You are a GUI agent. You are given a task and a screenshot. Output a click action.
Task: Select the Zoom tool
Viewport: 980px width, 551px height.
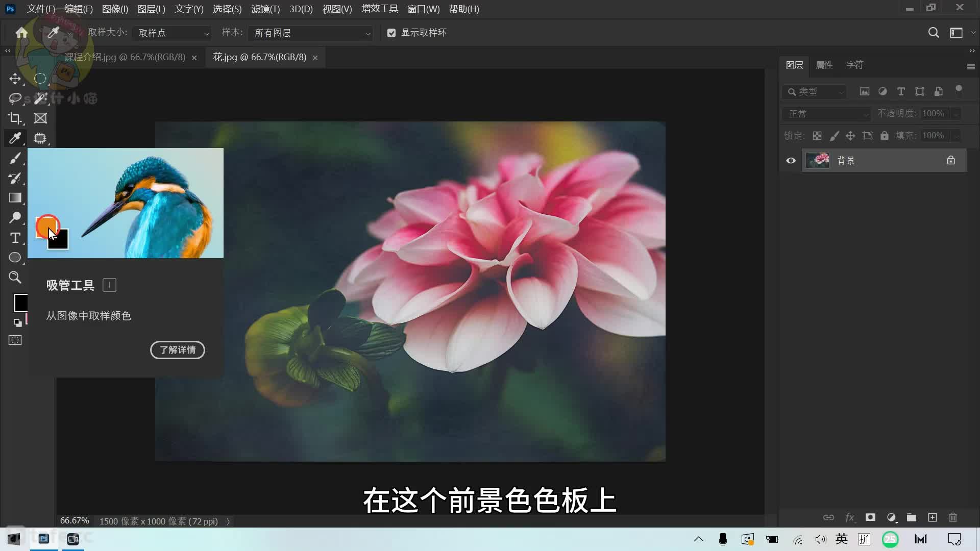point(15,278)
